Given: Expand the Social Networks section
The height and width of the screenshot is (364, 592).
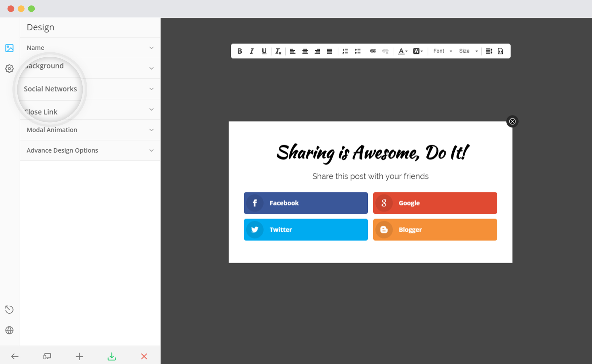Looking at the screenshot, I should click(x=88, y=89).
